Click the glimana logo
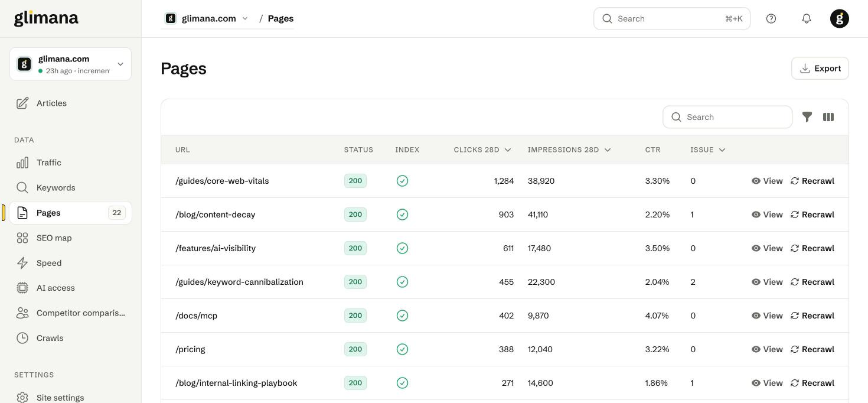 (46, 18)
